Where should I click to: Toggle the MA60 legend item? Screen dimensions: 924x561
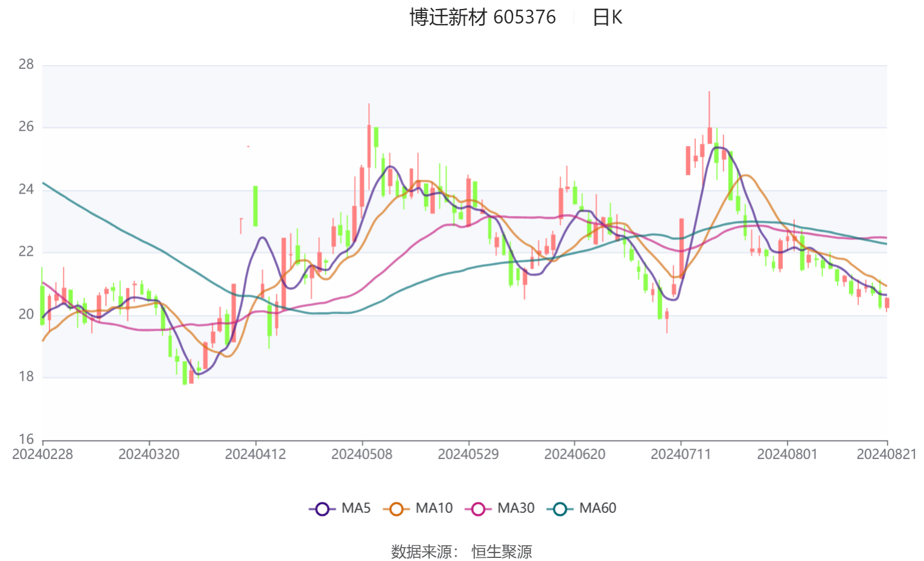tap(581, 509)
